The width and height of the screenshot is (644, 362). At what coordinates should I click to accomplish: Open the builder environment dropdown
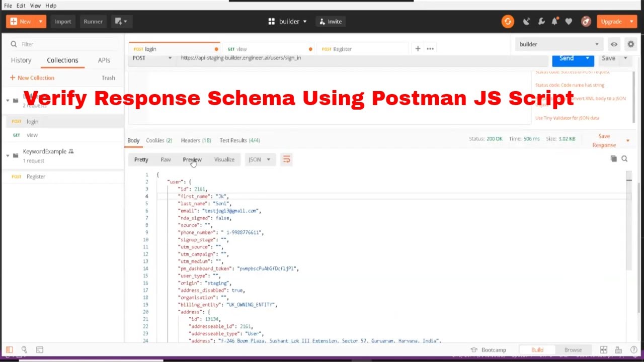pyautogui.click(x=559, y=44)
